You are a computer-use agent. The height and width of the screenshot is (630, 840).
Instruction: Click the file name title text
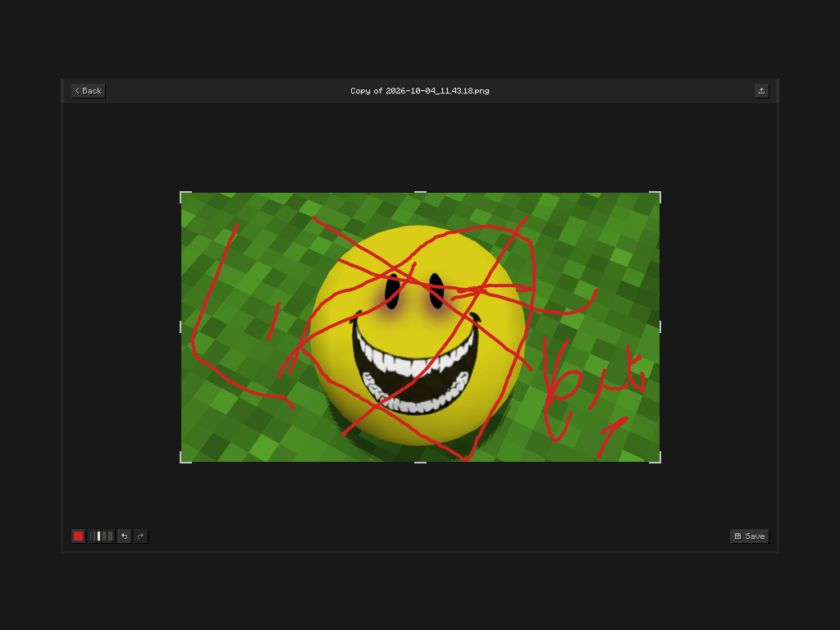point(420,91)
